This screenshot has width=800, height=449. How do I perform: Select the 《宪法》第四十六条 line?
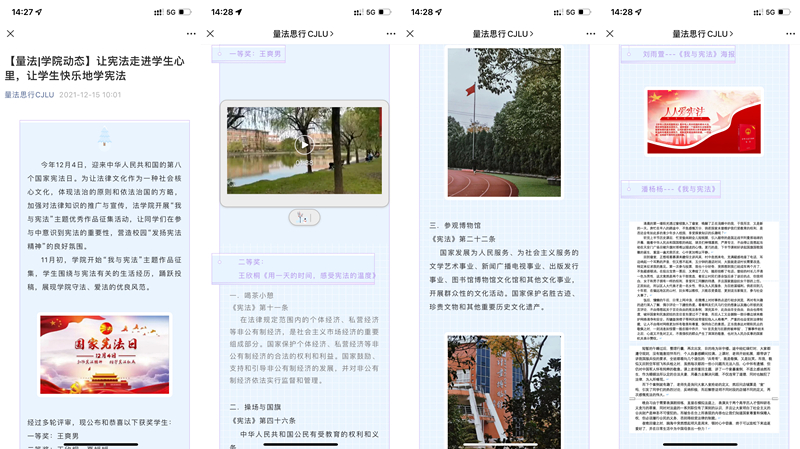(263, 421)
